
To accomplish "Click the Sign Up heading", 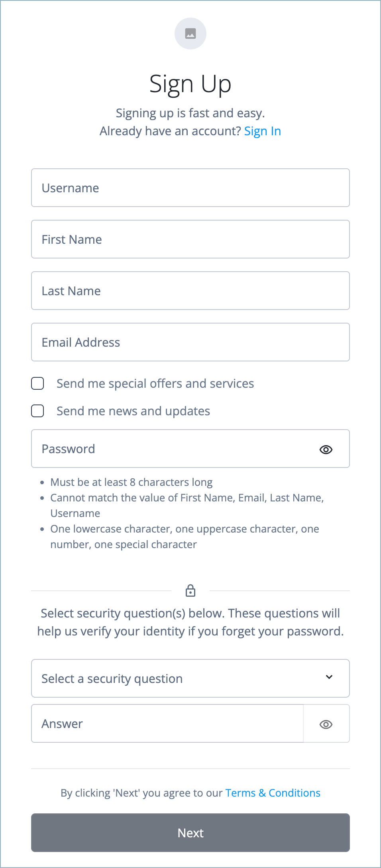I will (x=190, y=83).
